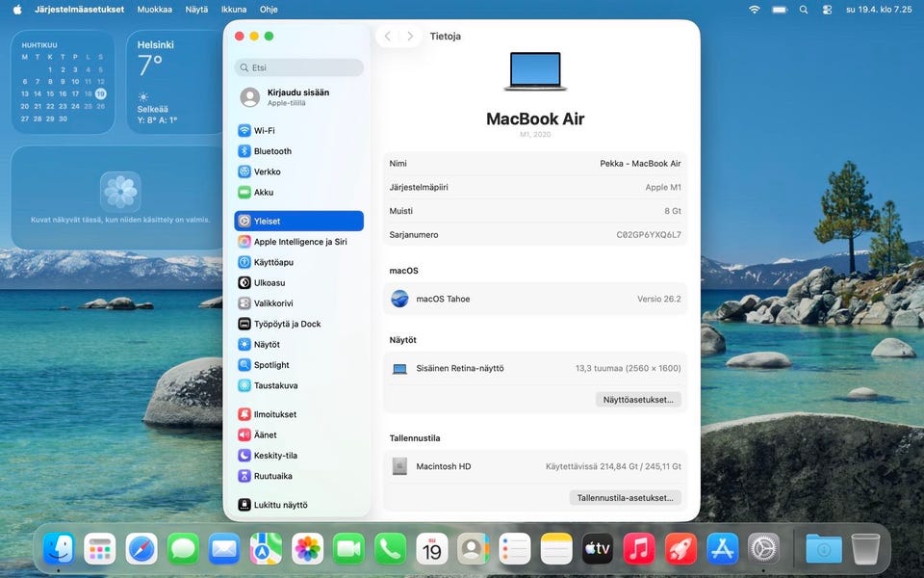The image size is (924, 578).
Task: Launch Finder from the Dock
Action: point(59,549)
